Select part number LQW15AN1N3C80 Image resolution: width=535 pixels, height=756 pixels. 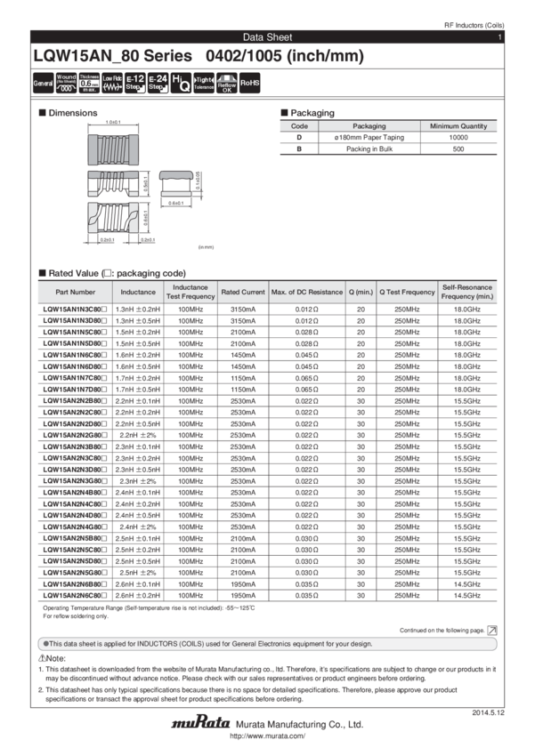75,309
